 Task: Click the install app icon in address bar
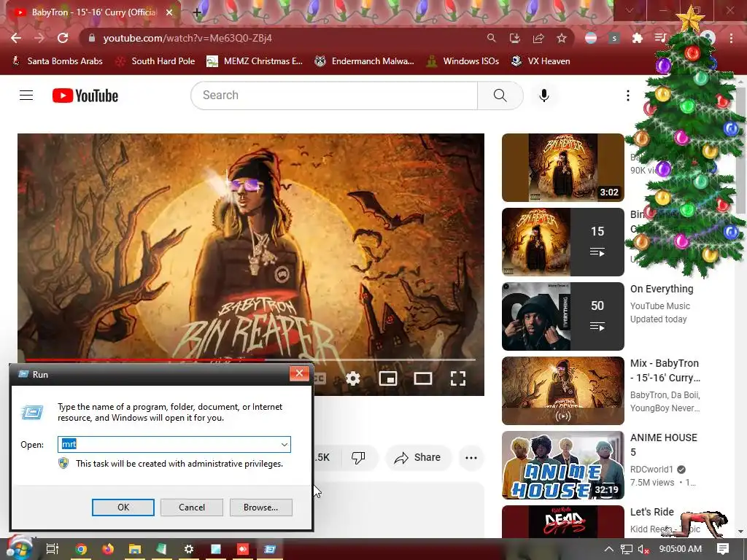(x=514, y=38)
